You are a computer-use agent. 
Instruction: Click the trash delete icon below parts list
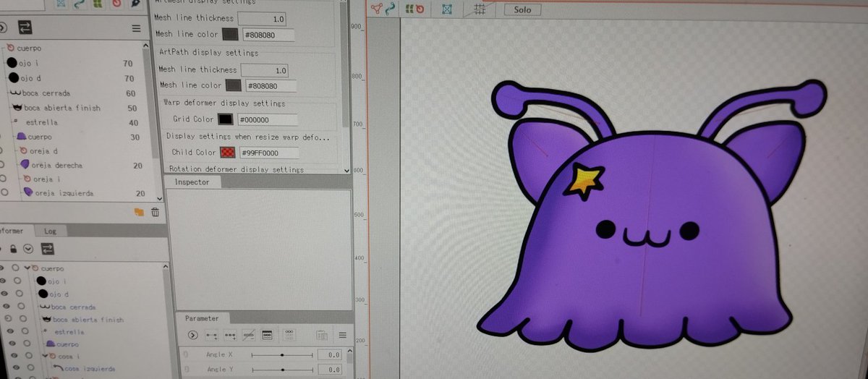(x=155, y=212)
